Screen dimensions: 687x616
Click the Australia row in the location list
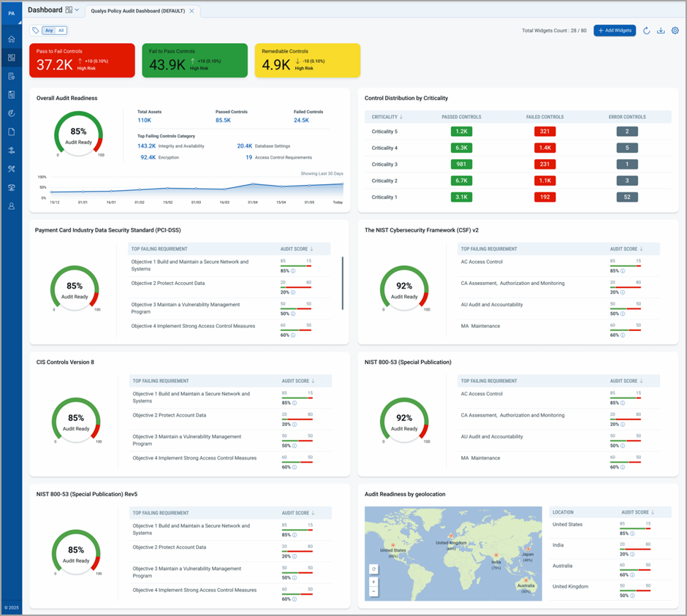tap(610, 569)
